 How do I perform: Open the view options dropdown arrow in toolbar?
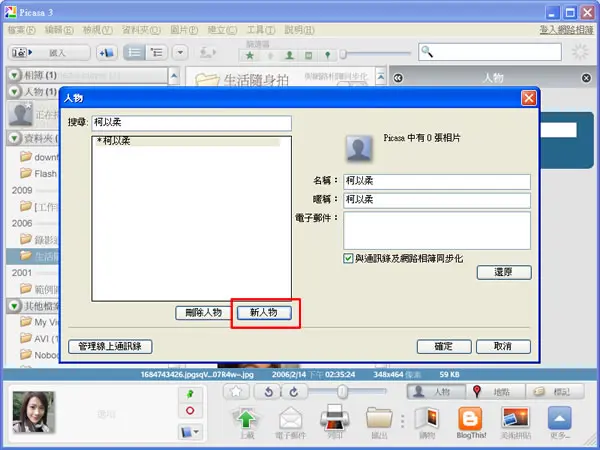click(180, 53)
